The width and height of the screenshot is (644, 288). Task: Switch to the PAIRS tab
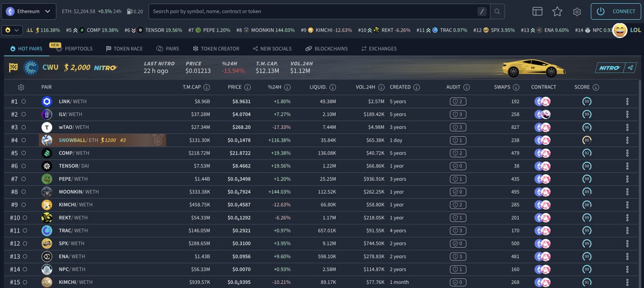pyautogui.click(x=168, y=48)
